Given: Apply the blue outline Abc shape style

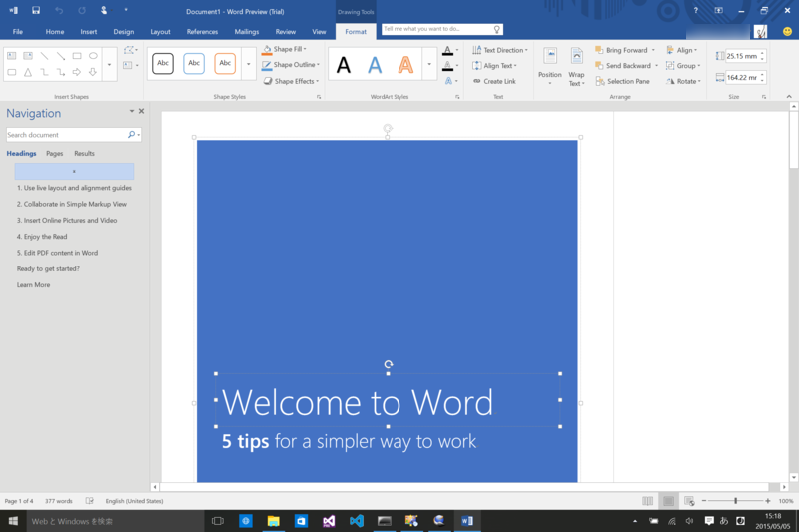Looking at the screenshot, I should 194,63.
